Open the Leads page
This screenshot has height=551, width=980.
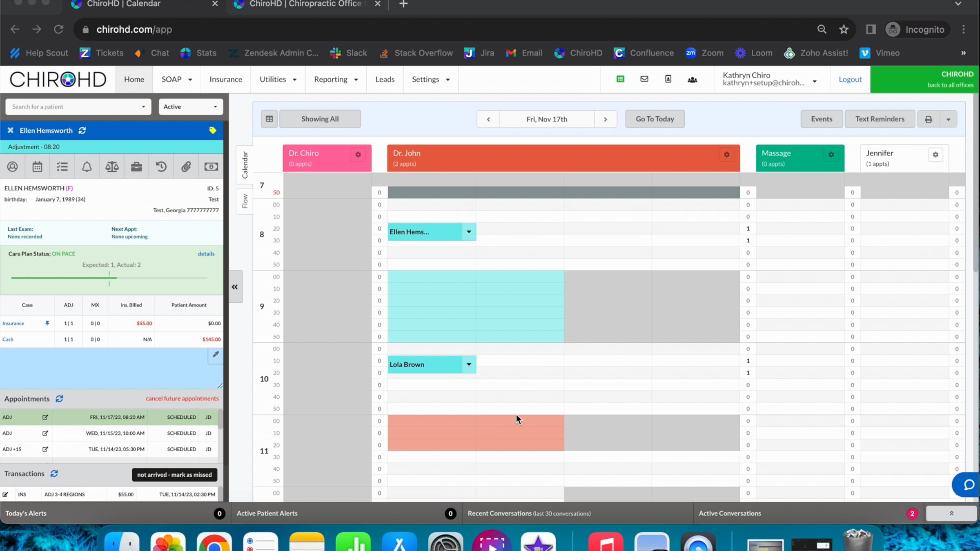(385, 79)
